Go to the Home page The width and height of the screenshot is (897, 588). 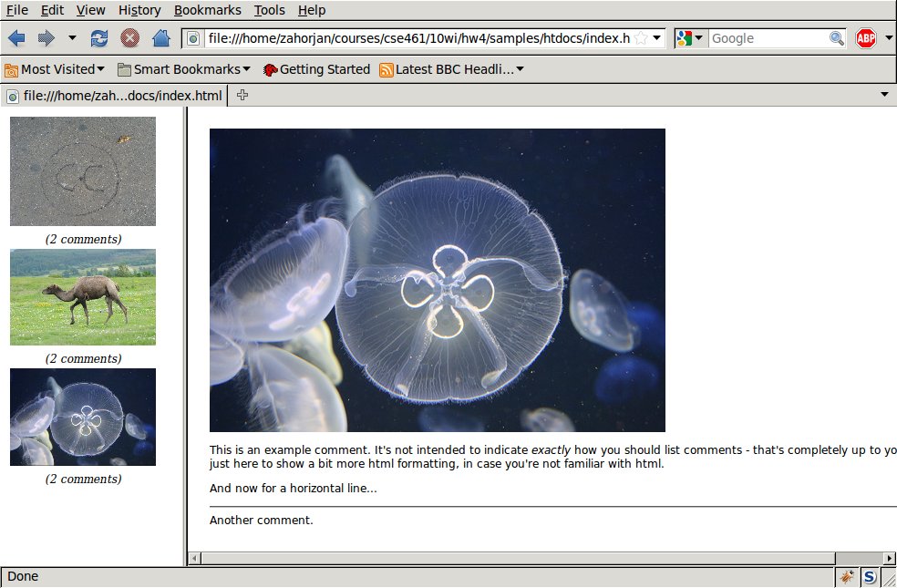[160, 38]
